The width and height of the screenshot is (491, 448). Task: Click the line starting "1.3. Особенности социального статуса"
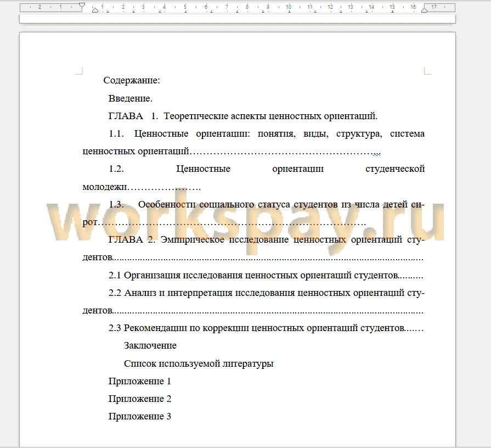pos(267,205)
